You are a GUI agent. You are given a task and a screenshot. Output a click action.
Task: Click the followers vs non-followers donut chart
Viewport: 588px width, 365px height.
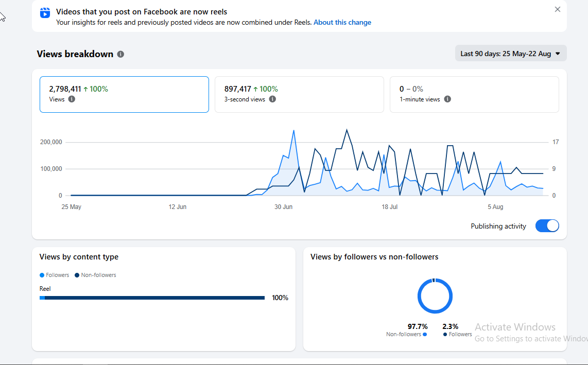point(435,296)
